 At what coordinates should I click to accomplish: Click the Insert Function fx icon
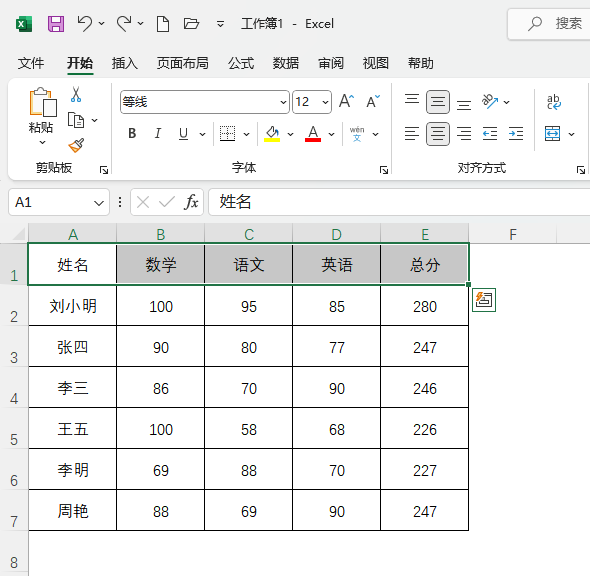click(191, 202)
